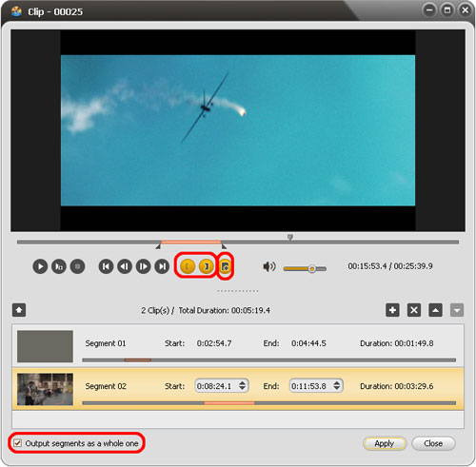Click the Segment 02 End time field
This screenshot has width=476, height=467.
(316, 386)
